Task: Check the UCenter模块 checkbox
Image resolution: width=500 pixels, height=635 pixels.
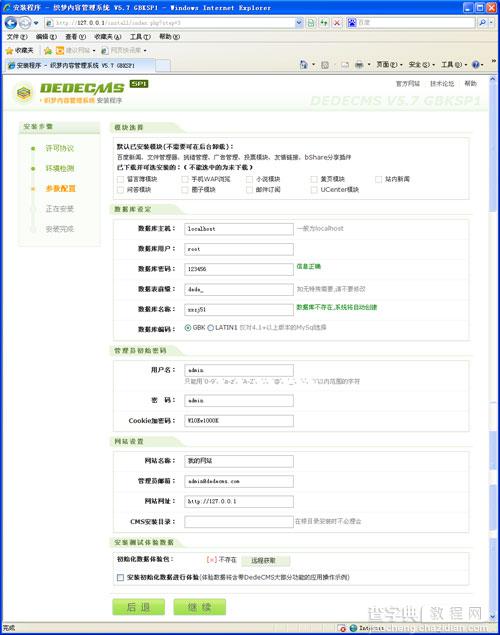Action: 314,190
